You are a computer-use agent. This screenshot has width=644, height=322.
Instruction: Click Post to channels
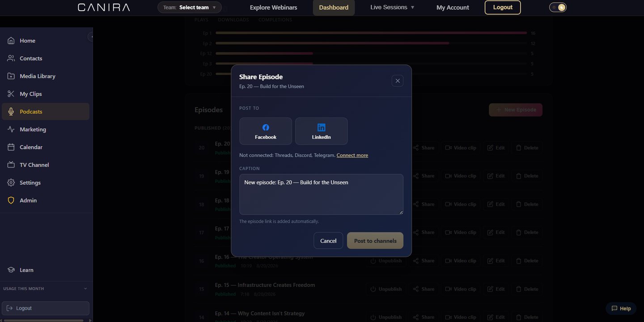[x=375, y=241]
